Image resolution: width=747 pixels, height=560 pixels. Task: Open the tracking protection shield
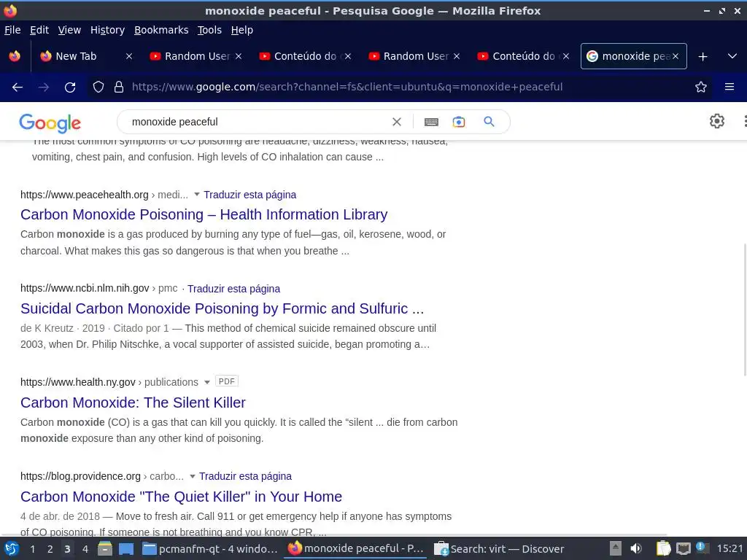pos(98,87)
